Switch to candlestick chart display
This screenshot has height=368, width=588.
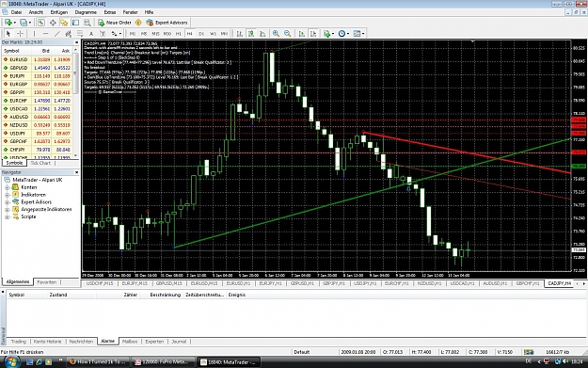tap(251, 34)
